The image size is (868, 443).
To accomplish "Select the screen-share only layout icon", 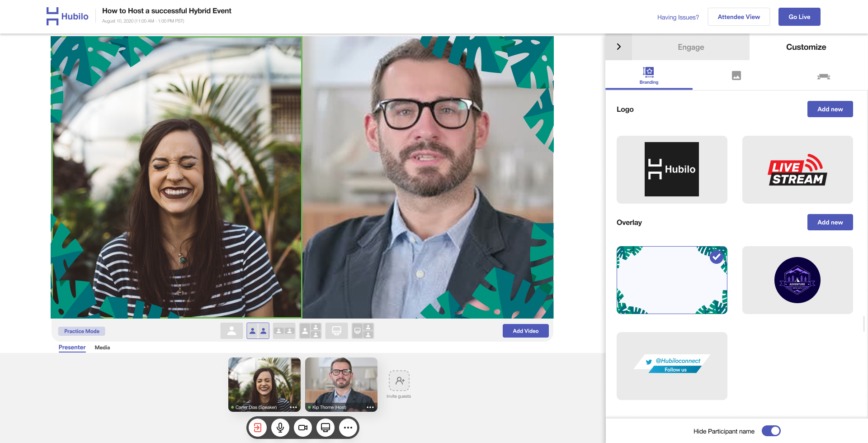I will tap(336, 331).
